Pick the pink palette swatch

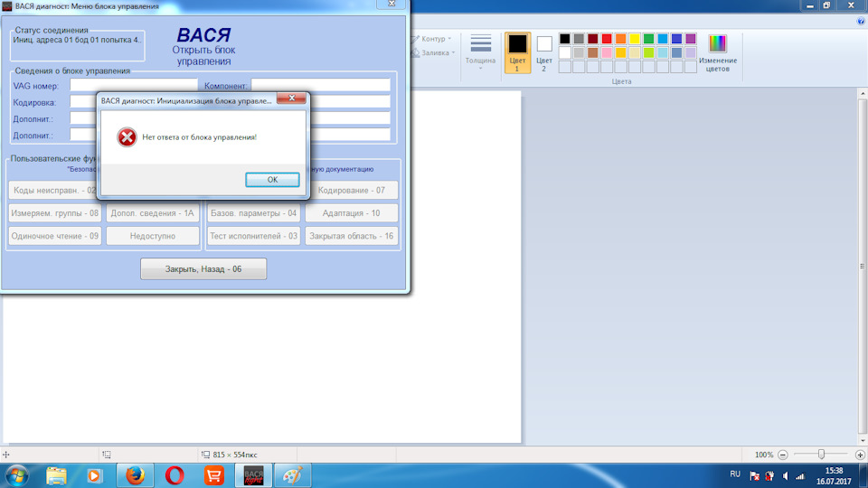(607, 52)
